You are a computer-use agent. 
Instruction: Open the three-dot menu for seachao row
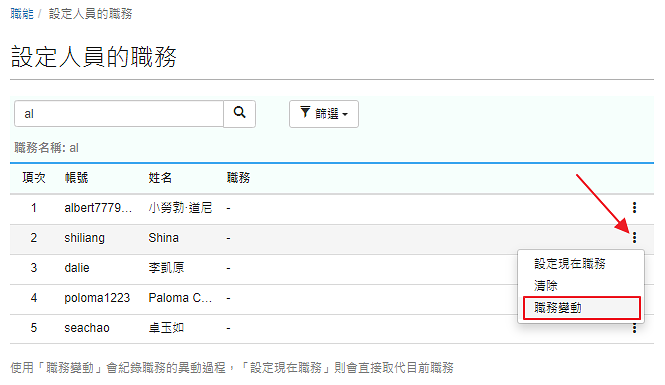(x=634, y=328)
